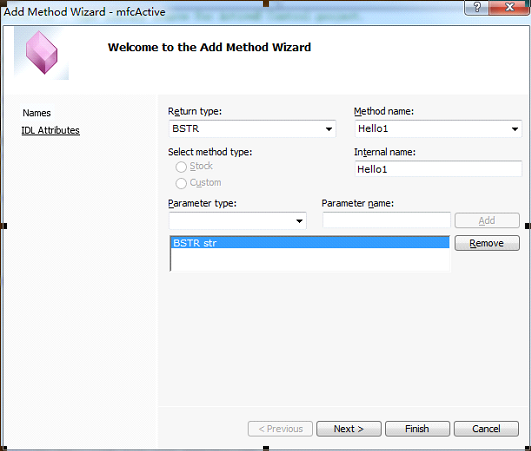Viewport: 531px width, 451px height.
Task: Click the pink cube wizard icon
Action: coord(42,53)
